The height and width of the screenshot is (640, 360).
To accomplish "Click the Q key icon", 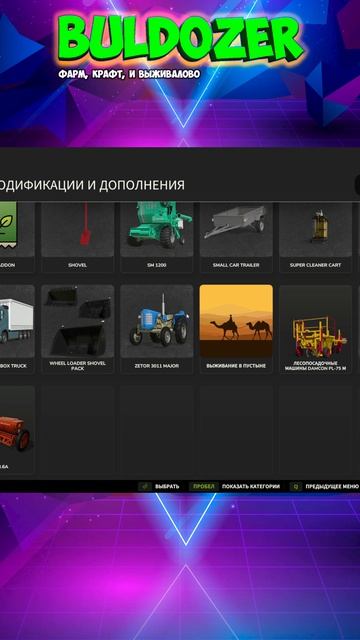I will (x=296, y=487).
